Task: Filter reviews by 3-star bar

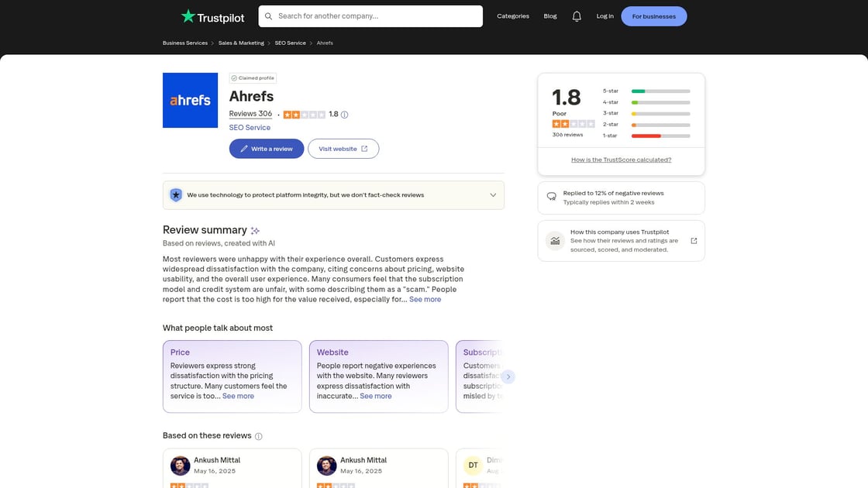Action: tap(660, 113)
